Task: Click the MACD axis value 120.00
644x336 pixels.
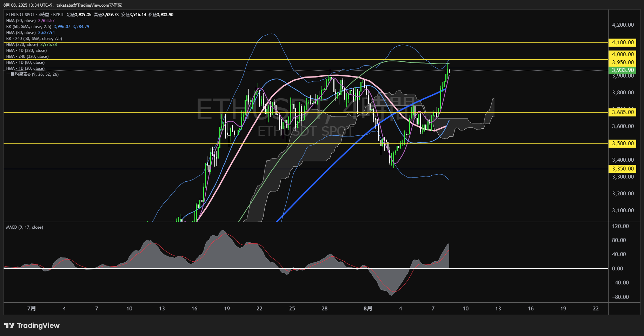Action: (x=620, y=226)
